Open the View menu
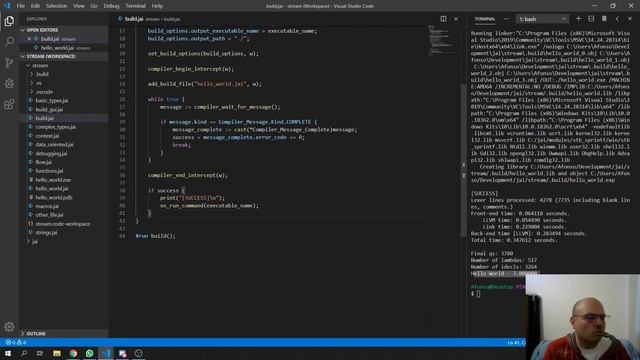 (79, 6)
